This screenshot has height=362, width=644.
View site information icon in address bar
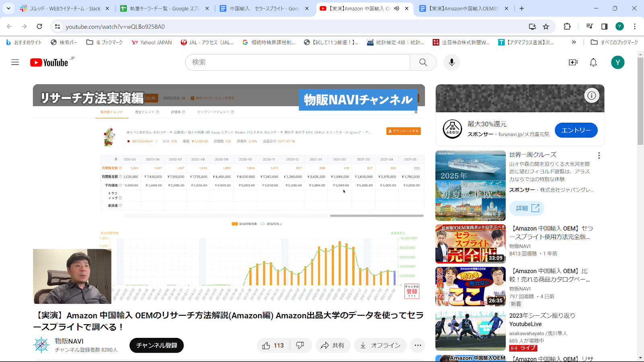(58, 27)
